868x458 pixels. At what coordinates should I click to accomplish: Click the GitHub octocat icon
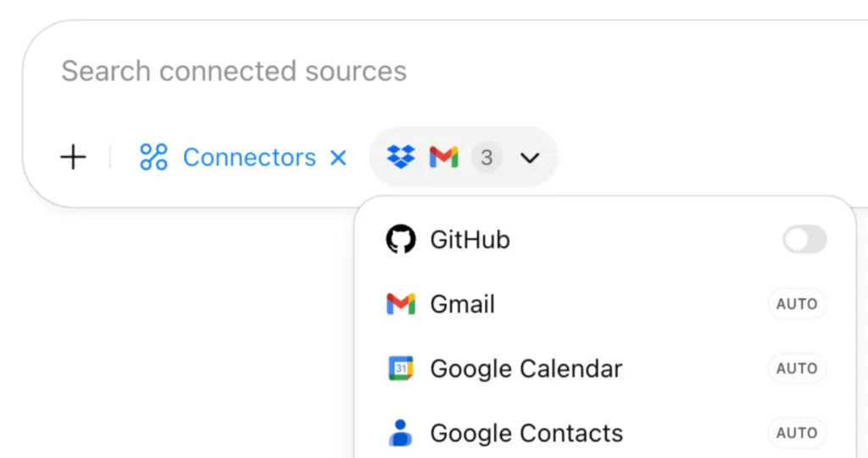click(x=401, y=239)
